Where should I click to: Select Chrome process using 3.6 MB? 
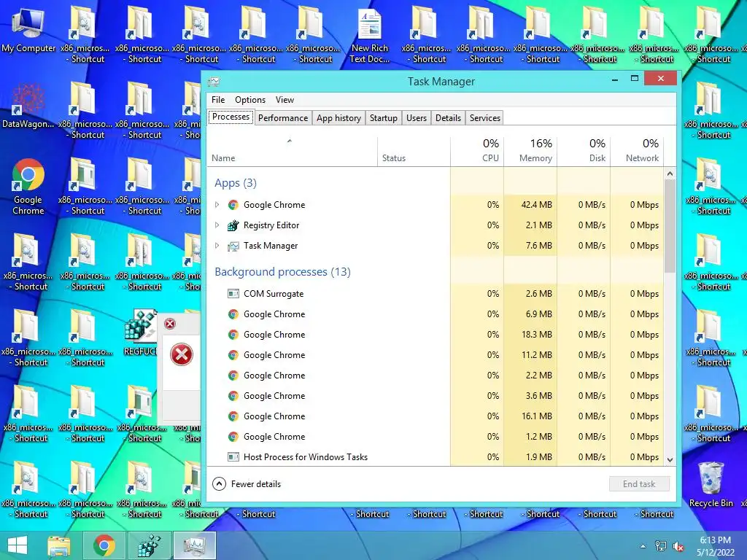tap(436, 396)
